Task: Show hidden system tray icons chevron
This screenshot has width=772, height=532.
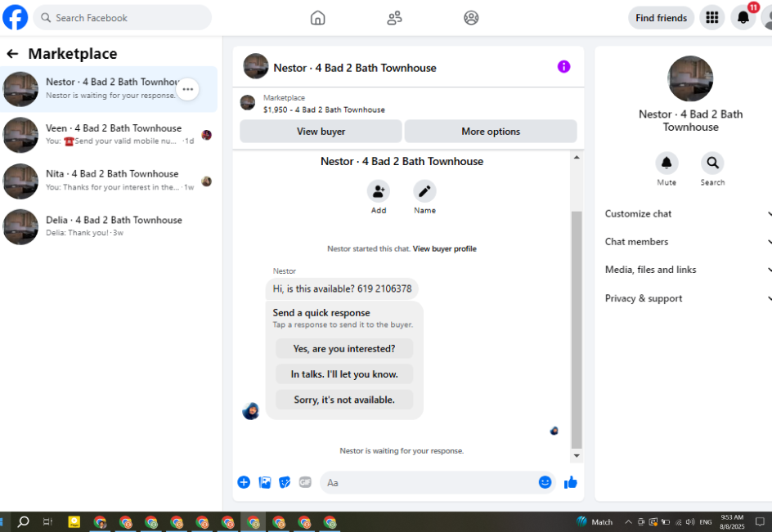Action: 628,522
